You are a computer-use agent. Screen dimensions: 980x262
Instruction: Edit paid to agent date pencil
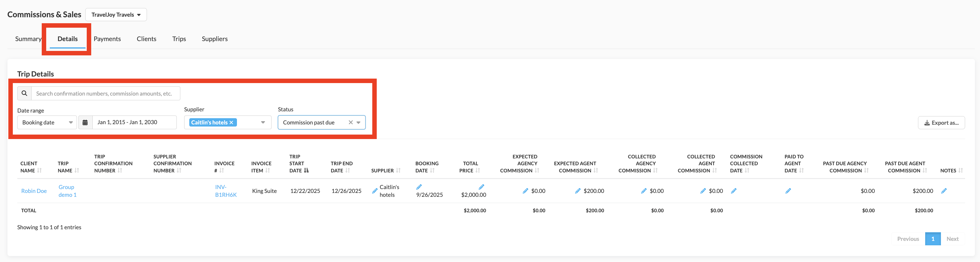[788, 191]
